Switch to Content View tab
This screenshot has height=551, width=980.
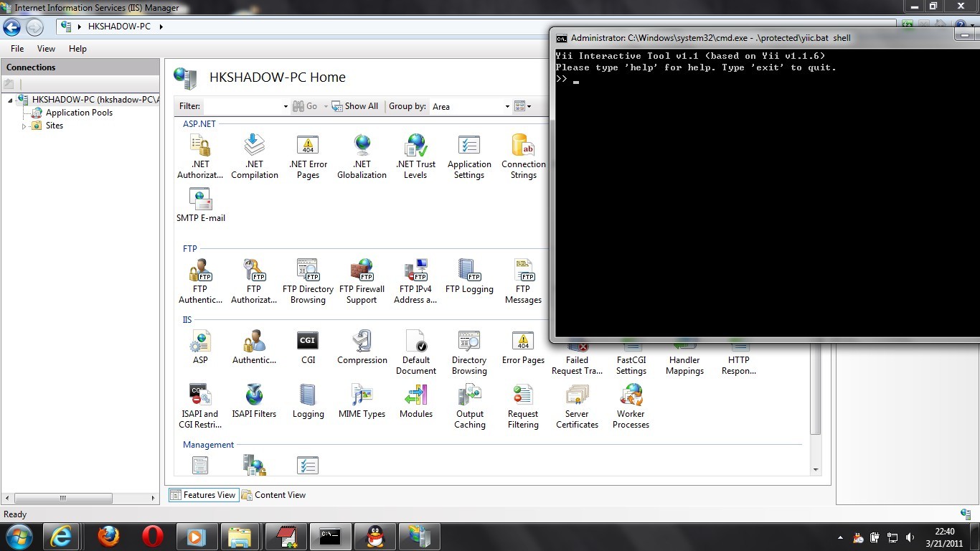click(x=273, y=495)
